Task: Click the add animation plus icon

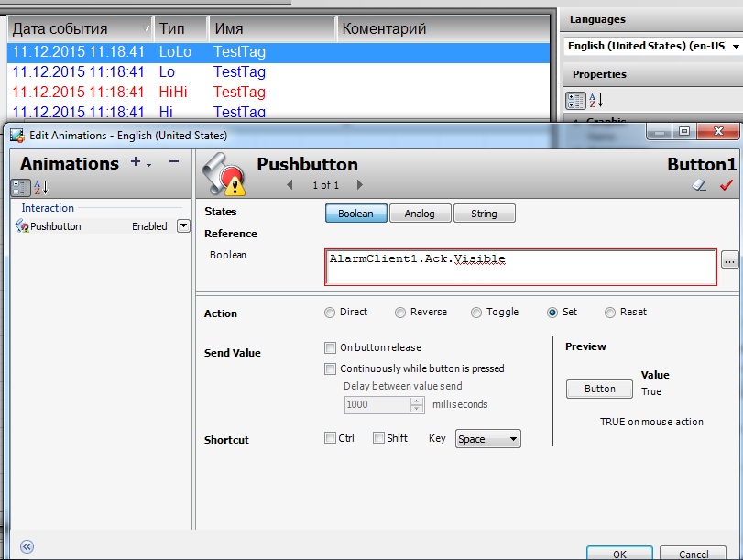Action: [137, 163]
